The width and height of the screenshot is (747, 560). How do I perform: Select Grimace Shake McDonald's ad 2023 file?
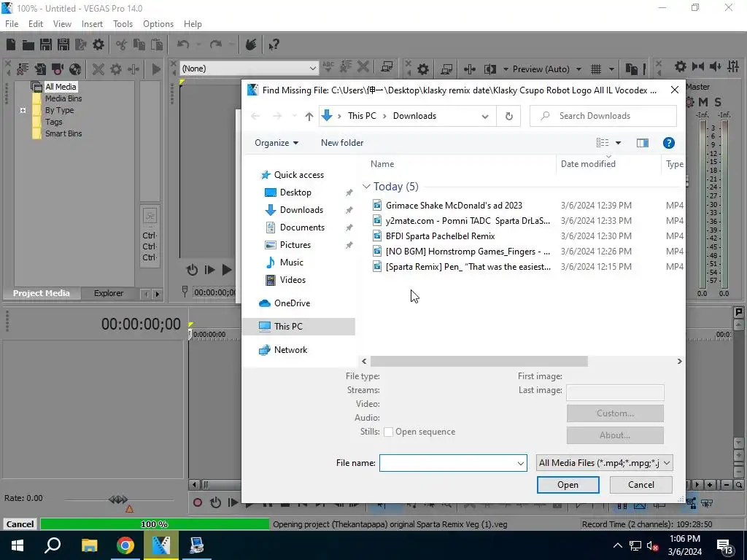pyautogui.click(x=454, y=205)
